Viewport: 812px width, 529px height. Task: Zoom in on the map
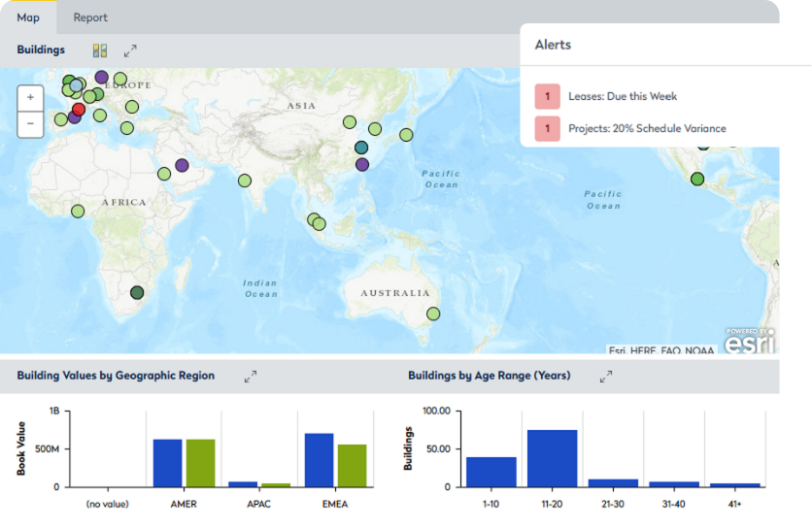pos(30,97)
